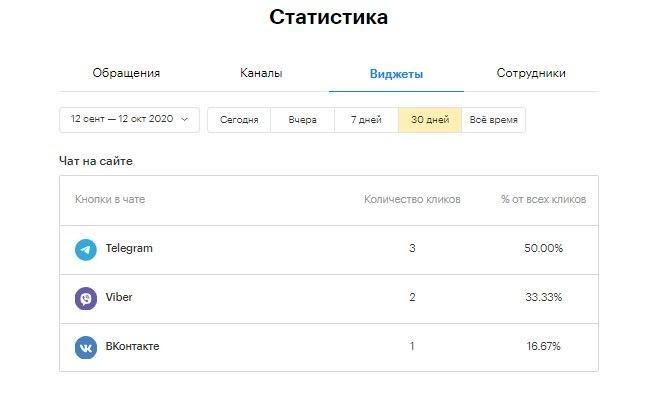Click the Статистика page title
Viewport: 653px width, 416px height.
(329, 17)
